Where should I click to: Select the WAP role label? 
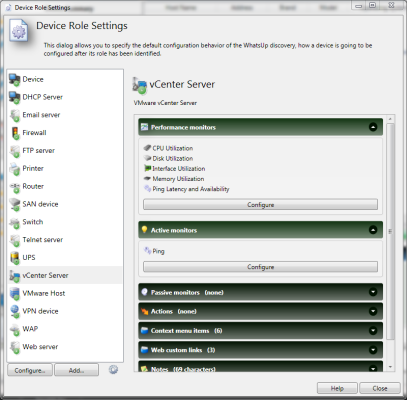pos(30,329)
